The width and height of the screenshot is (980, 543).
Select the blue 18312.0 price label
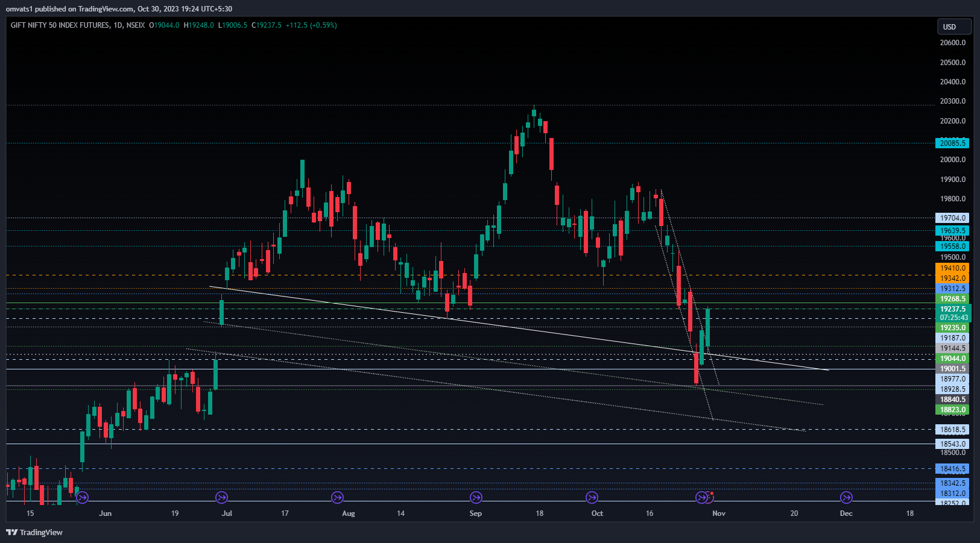click(952, 494)
